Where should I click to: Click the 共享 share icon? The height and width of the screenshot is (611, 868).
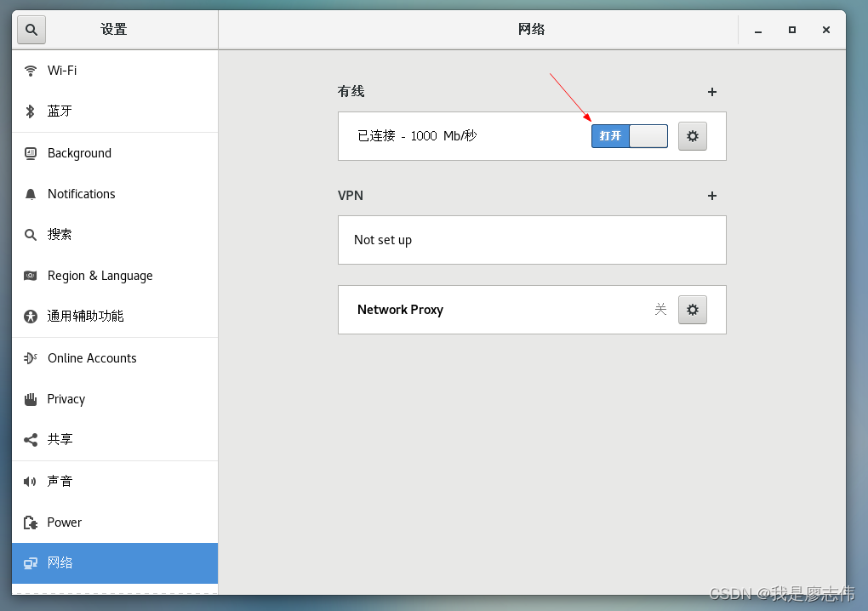(31, 440)
